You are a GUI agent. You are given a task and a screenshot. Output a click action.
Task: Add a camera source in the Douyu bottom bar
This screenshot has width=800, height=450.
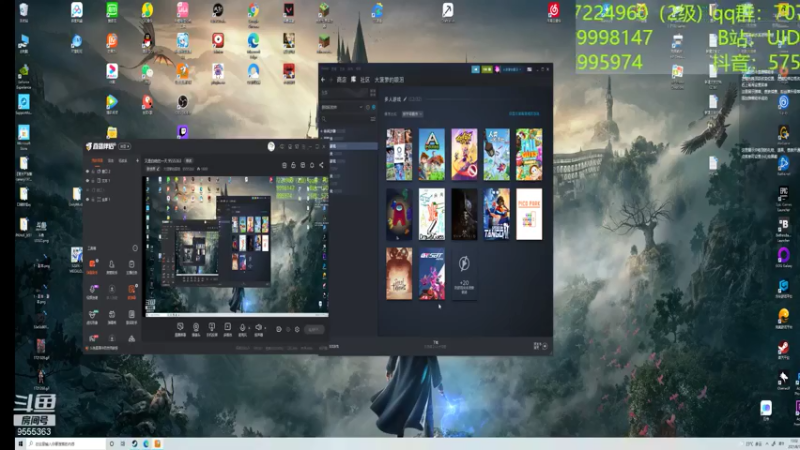point(196,329)
